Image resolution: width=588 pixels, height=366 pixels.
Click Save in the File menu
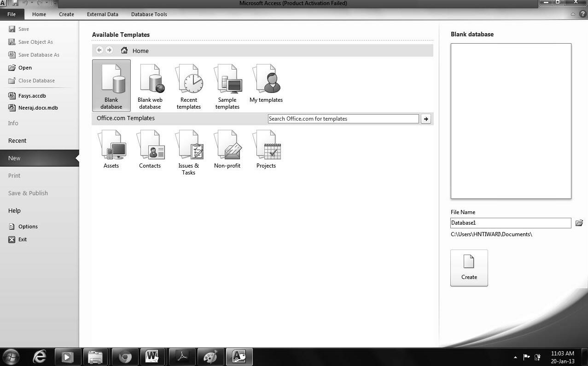point(19,29)
